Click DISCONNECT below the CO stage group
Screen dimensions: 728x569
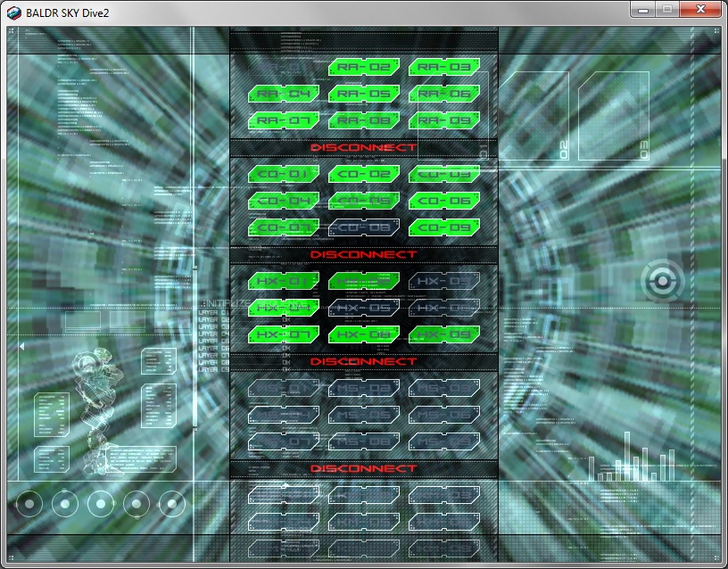[x=364, y=255]
